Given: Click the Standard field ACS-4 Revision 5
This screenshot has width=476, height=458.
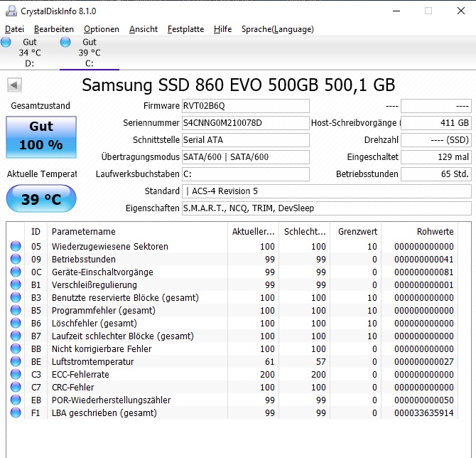Looking at the screenshot, I should 327,191.
